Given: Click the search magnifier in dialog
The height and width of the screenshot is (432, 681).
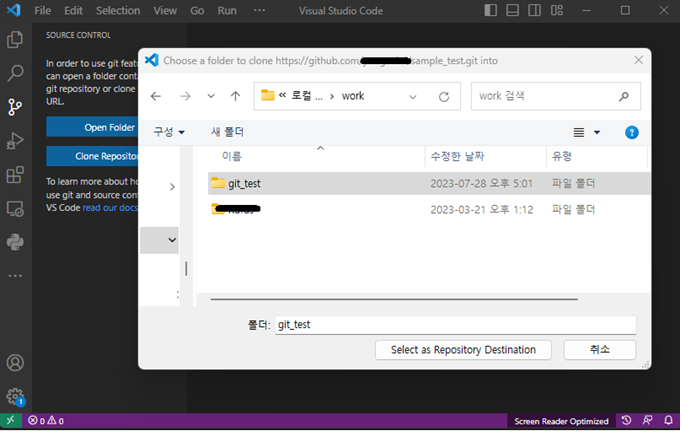Looking at the screenshot, I should (624, 96).
